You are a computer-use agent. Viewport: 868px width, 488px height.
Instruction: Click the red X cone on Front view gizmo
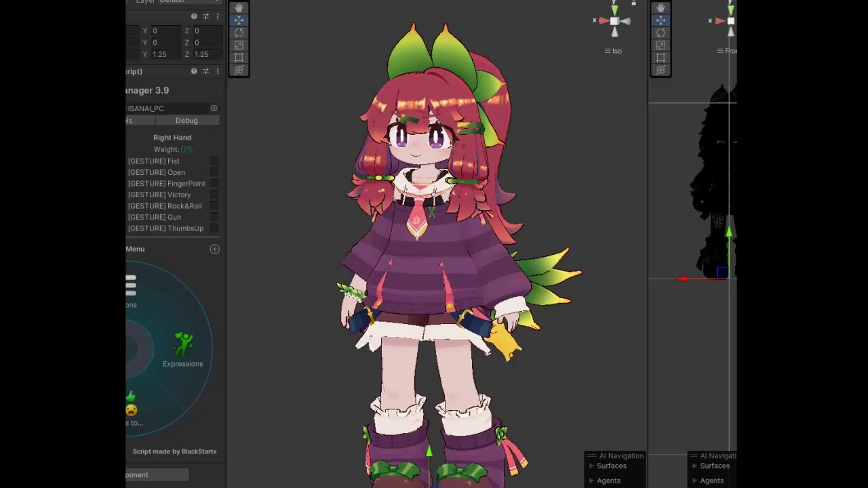click(719, 21)
